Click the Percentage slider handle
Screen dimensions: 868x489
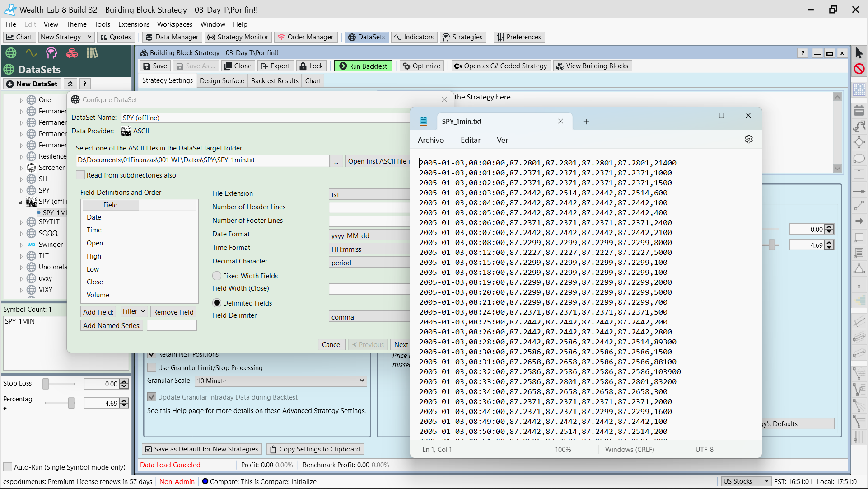pos(71,403)
